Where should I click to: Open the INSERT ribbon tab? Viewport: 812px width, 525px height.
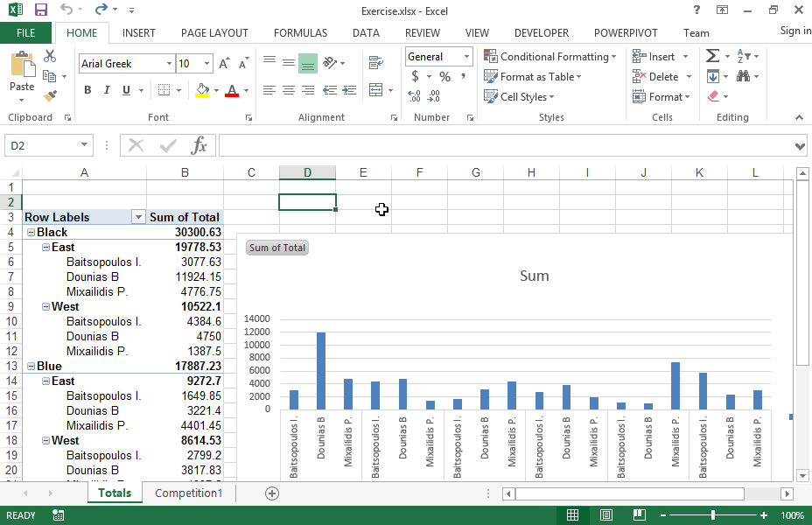tap(139, 33)
